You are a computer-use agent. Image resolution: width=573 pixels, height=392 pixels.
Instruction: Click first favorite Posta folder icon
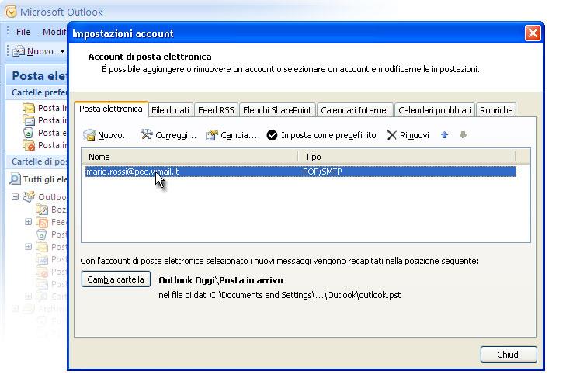pos(29,108)
